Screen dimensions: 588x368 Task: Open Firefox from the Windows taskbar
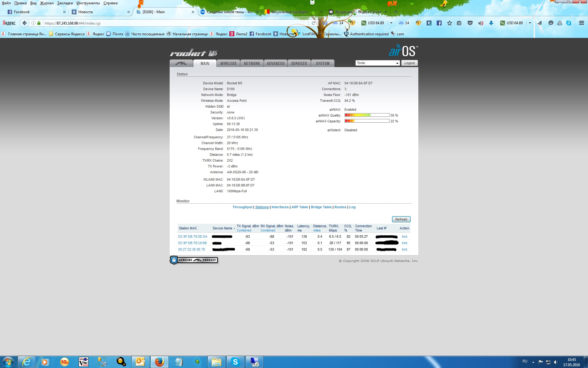[x=159, y=362]
